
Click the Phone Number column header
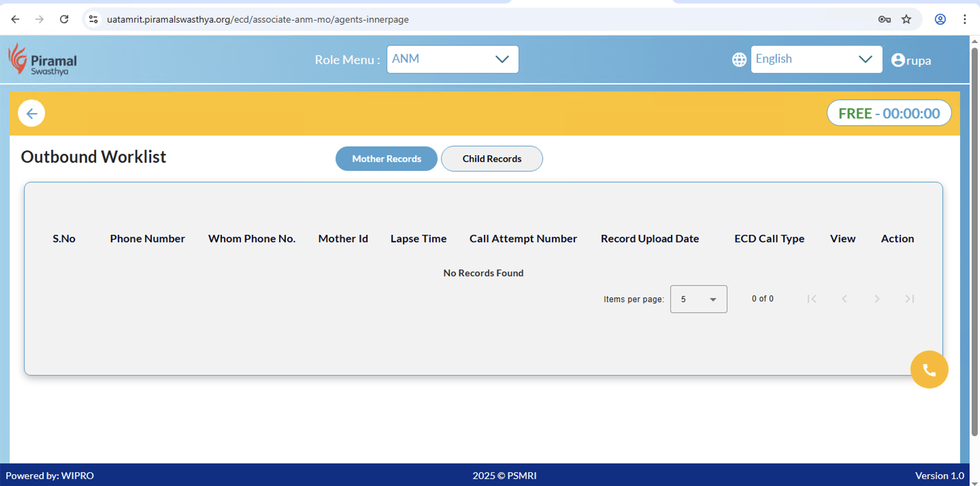(148, 239)
